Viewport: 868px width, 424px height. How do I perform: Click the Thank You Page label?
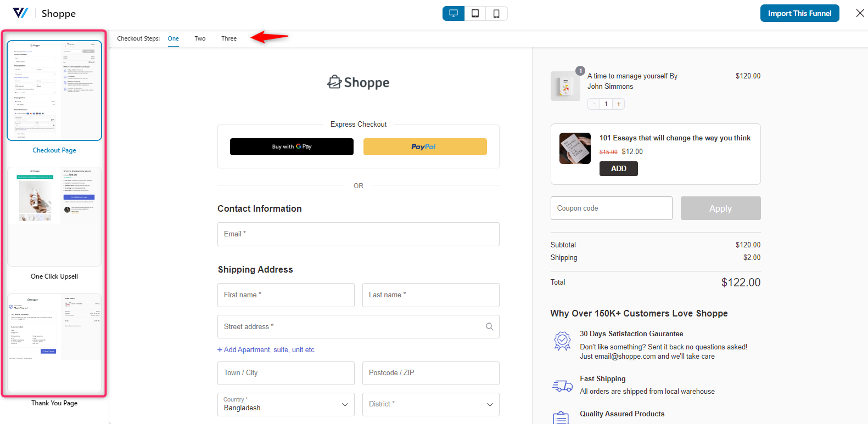click(x=54, y=403)
